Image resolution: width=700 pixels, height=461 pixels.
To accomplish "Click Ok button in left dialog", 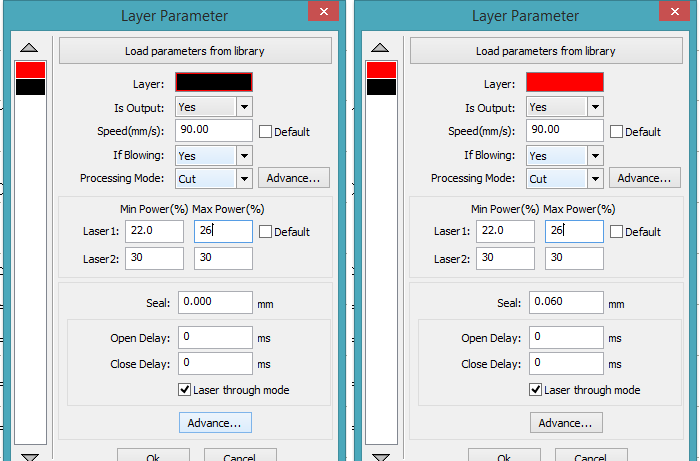I will click(x=153, y=455).
